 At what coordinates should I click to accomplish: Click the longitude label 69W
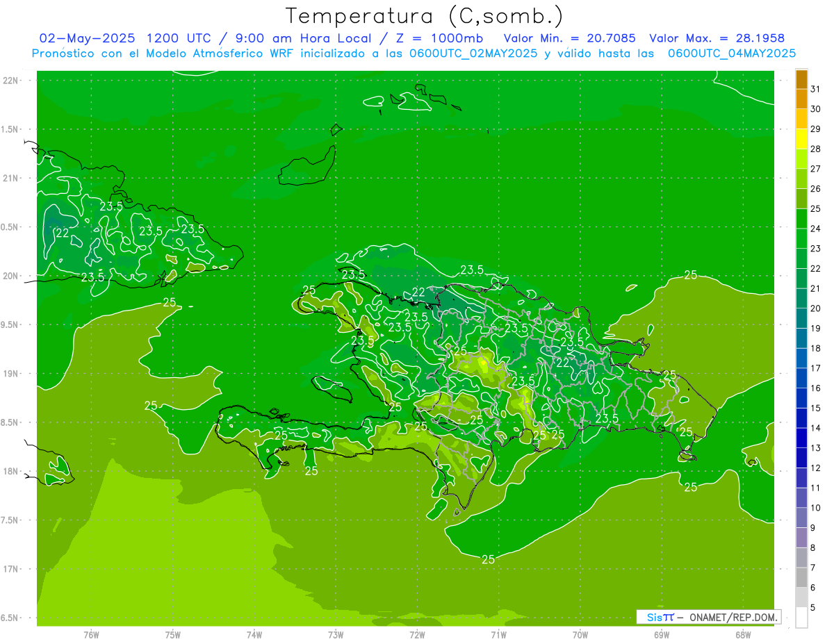pyautogui.click(x=662, y=635)
